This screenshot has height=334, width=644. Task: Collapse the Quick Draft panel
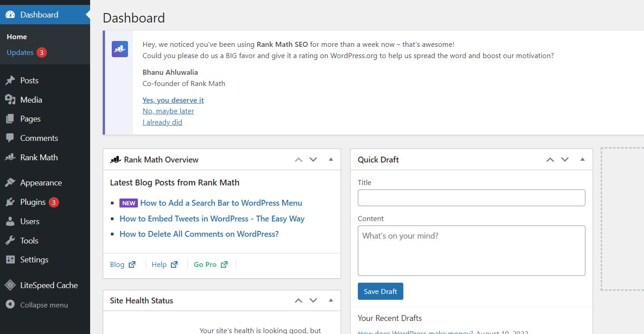(x=582, y=159)
